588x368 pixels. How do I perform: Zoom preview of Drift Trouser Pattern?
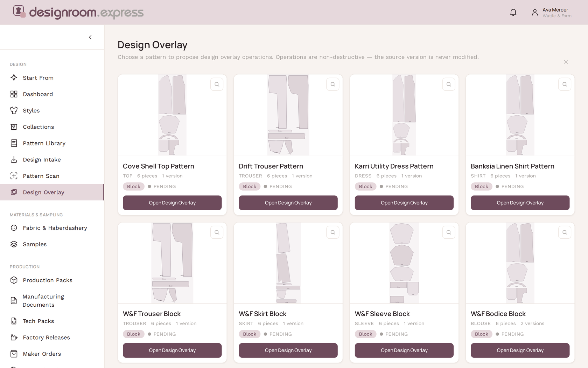[x=333, y=84]
